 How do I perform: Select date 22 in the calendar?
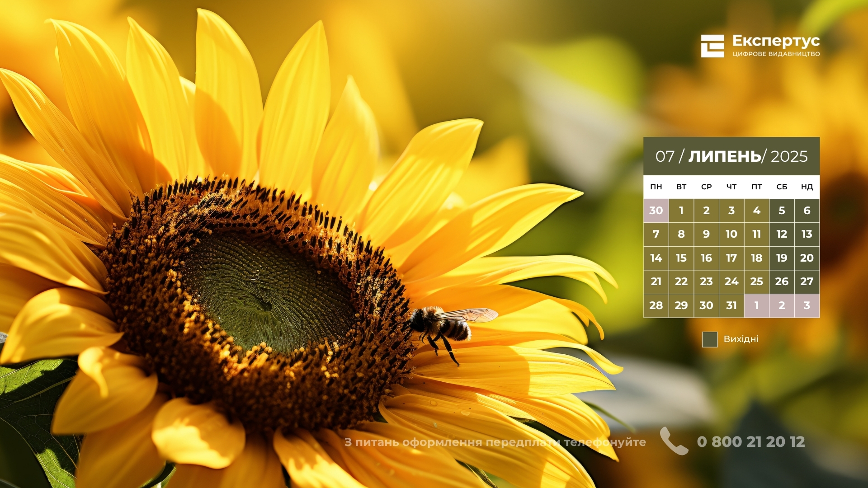681,282
